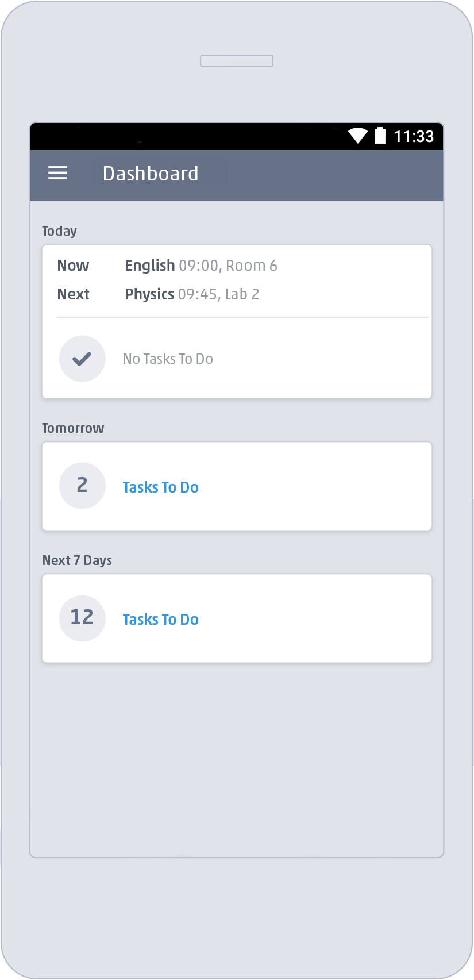The width and height of the screenshot is (474, 980).
Task: Tap the checkmark icon next to No Tasks To Do
Action: click(x=82, y=358)
